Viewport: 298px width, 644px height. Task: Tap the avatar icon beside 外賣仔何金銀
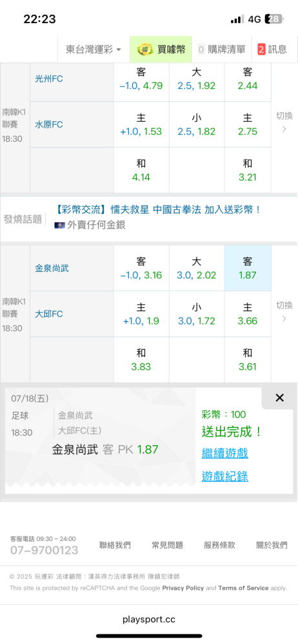pyautogui.click(x=59, y=225)
